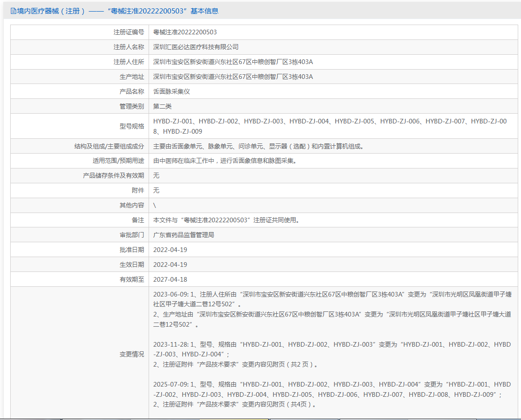Viewport: 521px width, 420px height.
Task: Select the value 第二类
Action: (x=162, y=107)
